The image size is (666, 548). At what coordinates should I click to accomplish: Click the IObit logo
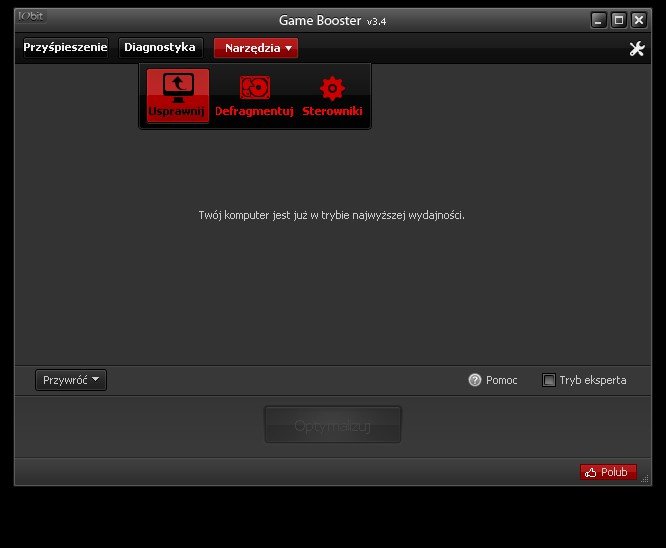[x=31, y=17]
